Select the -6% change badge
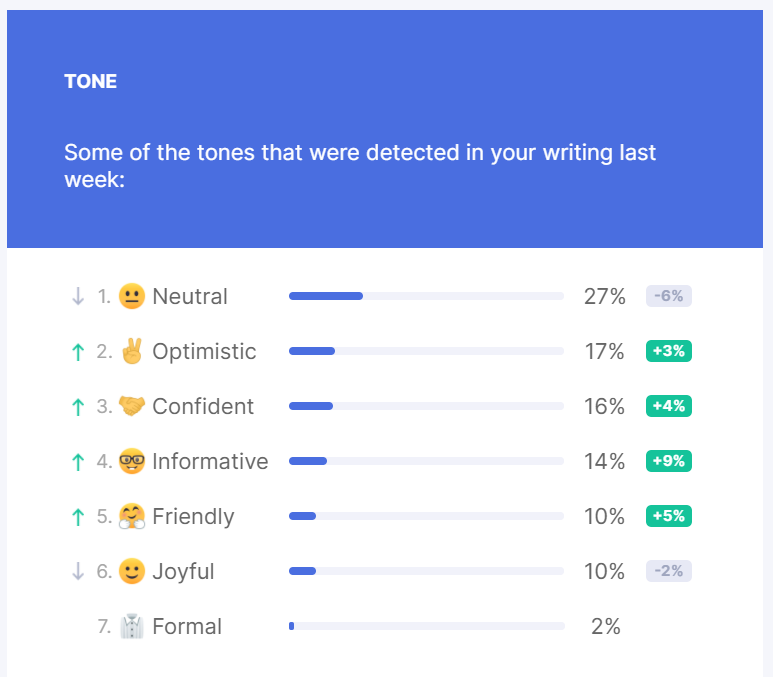Image resolution: width=773 pixels, height=677 pixels. 669,296
